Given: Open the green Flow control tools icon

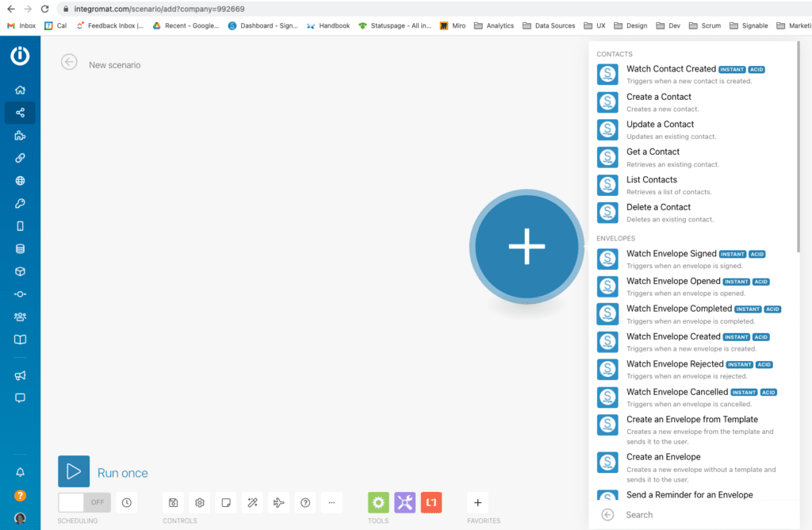Looking at the screenshot, I should click(x=378, y=502).
